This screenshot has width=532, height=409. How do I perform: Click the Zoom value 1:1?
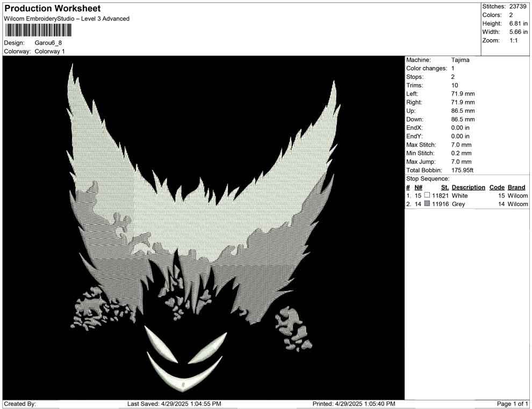[513, 40]
